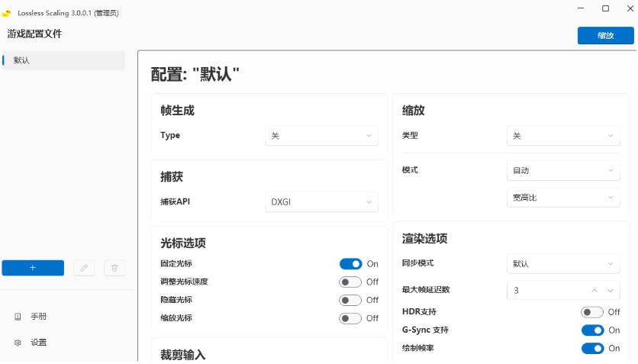
Task: Click the 游戏配置文件 heading
Action: [x=34, y=34]
